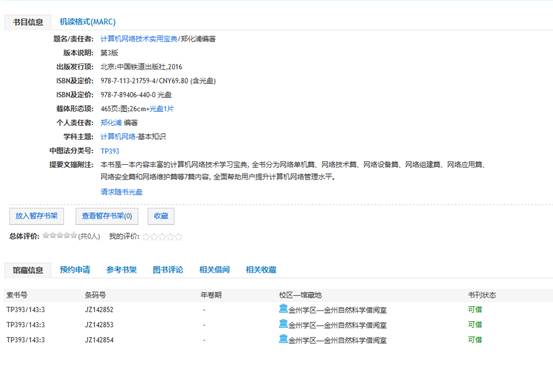Image resolution: width=553 pixels, height=368 pixels.
Task: Switch to 机读格式(MARC) tab
Action: (87, 22)
